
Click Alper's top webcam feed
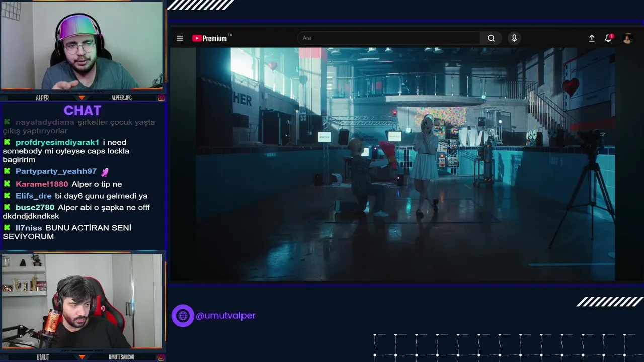pos(82,45)
